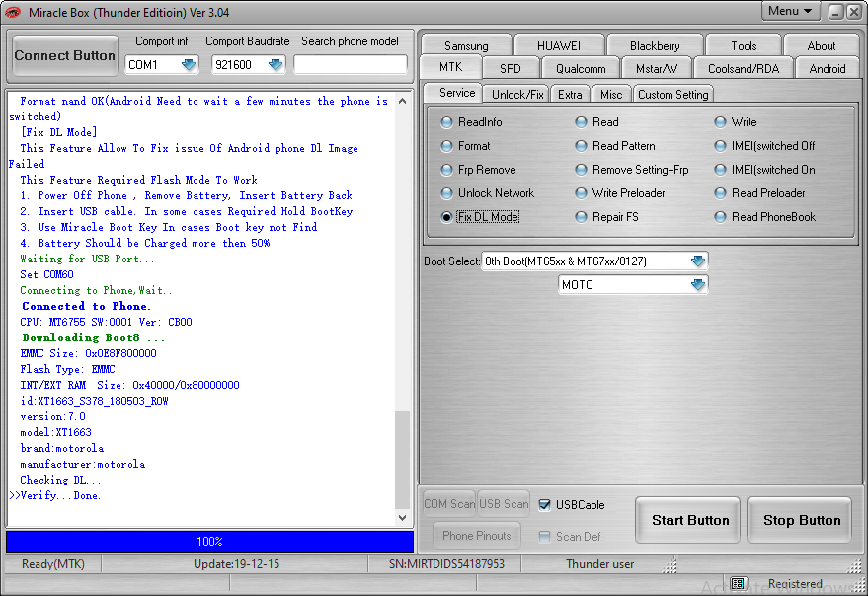Switch to the Samsung tab

(x=466, y=46)
